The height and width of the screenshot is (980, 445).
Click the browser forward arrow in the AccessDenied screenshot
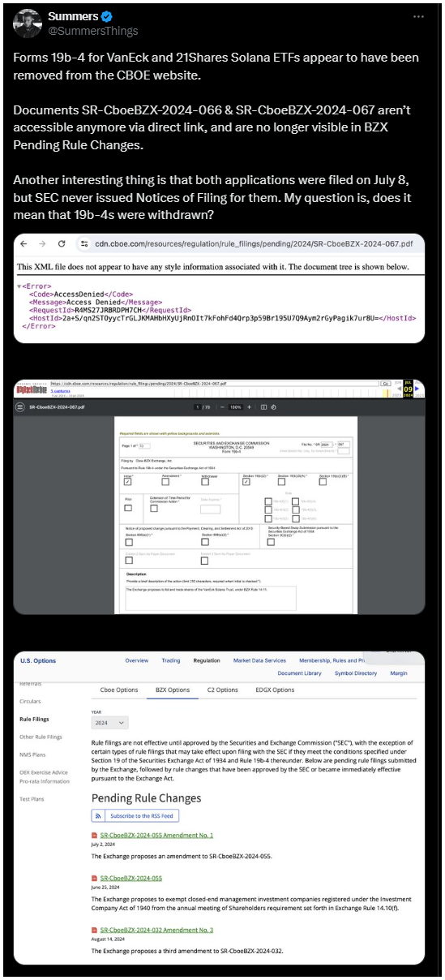[x=44, y=243]
